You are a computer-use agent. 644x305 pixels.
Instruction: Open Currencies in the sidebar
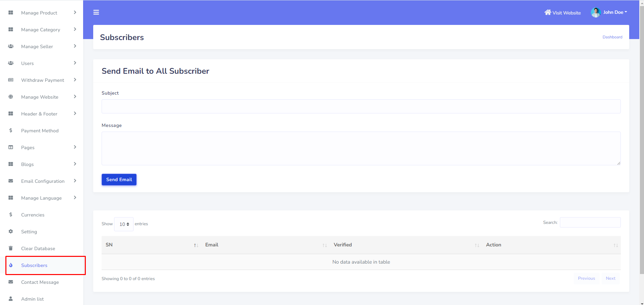point(33,215)
